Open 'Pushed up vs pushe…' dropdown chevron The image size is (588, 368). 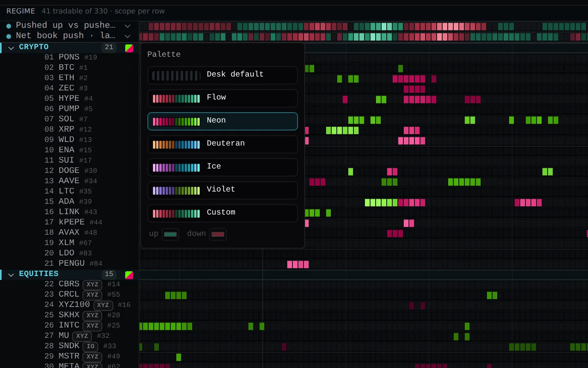[x=128, y=26]
